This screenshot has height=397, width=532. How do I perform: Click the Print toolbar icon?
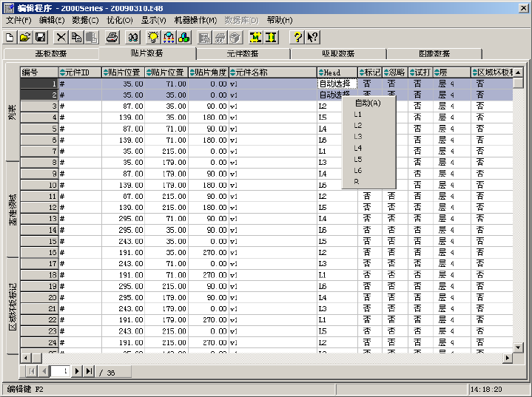[112, 37]
